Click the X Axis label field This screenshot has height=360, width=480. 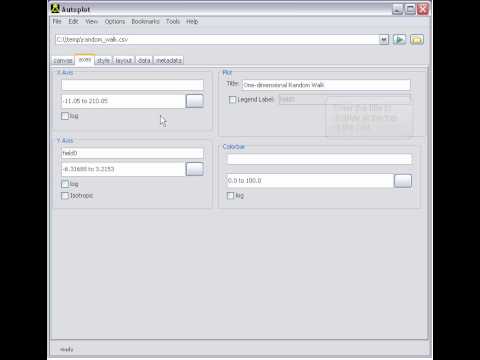(x=132, y=85)
